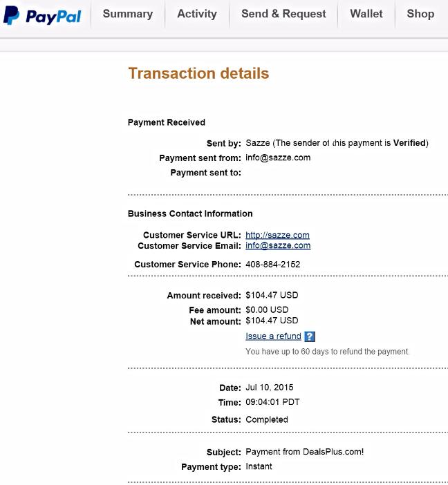Viewport: 448px width, 485px height.
Task: Click the Verified sender text
Action: click(409, 143)
